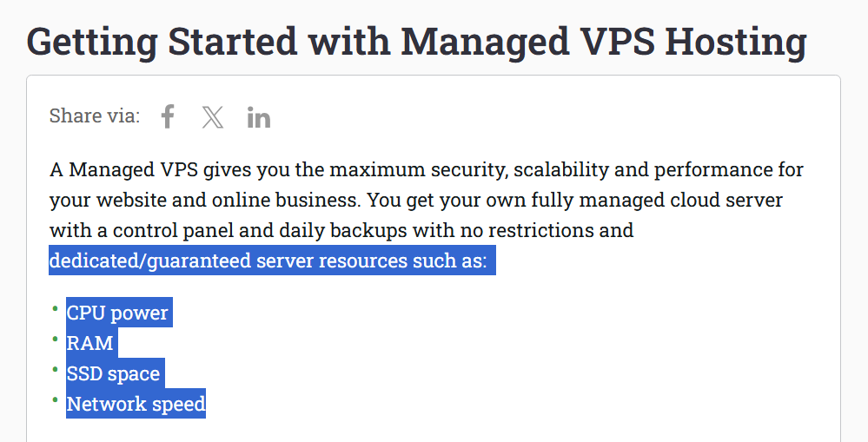Click the highlighted "Network speed" list item
The image size is (868, 442).
pos(136,404)
